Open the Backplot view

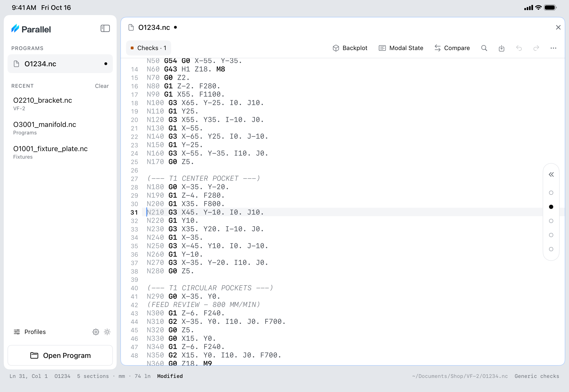[350, 48]
